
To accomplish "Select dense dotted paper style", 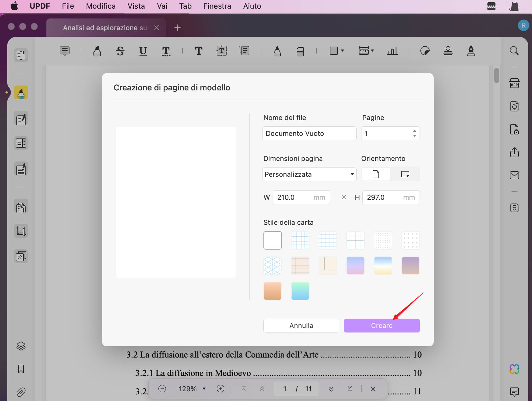I will [383, 240].
